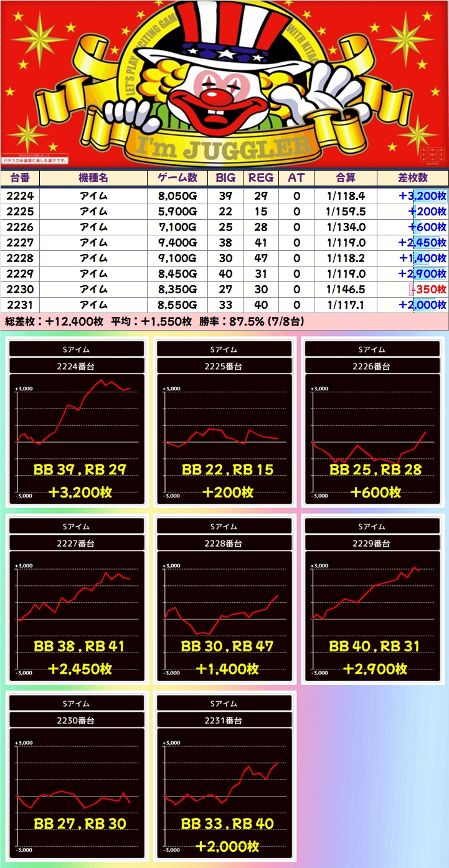Open the 2228番台 graph card title
Image resolution: width=449 pixels, height=868 pixels.
(224, 544)
